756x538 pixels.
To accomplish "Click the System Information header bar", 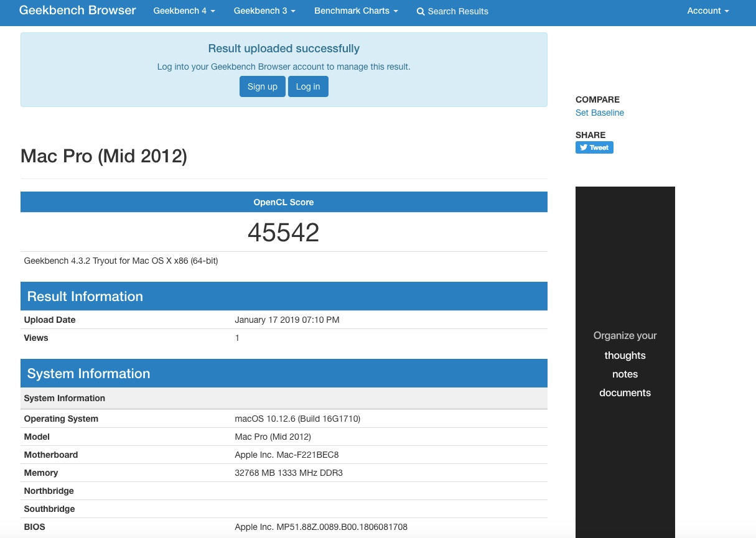I will coord(284,373).
